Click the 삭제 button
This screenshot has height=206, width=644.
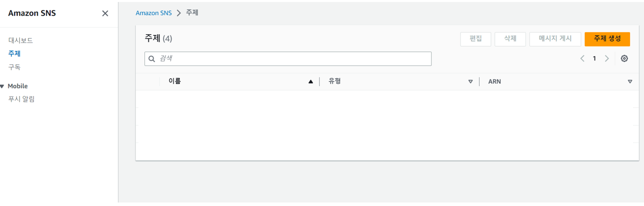click(x=510, y=39)
